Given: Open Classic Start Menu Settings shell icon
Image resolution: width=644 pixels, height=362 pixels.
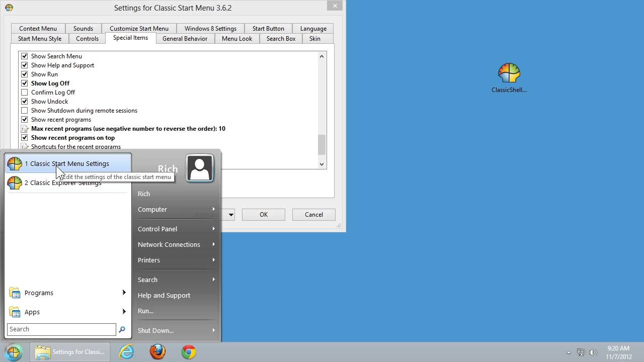Looking at the screenshot, I should [15, 163].
